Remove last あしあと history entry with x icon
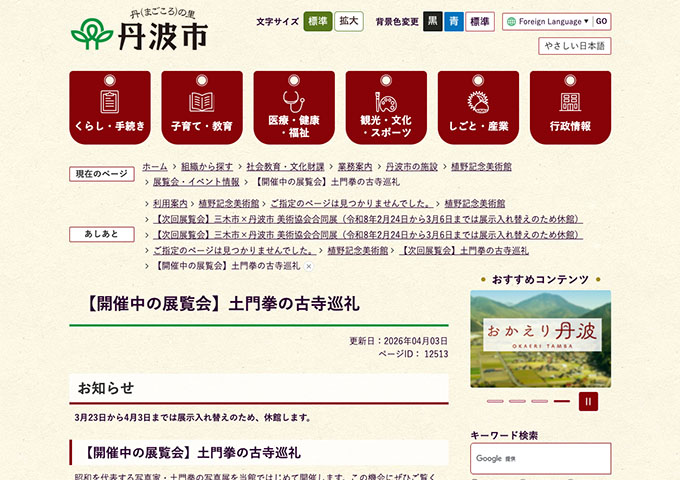 point(308,267)
